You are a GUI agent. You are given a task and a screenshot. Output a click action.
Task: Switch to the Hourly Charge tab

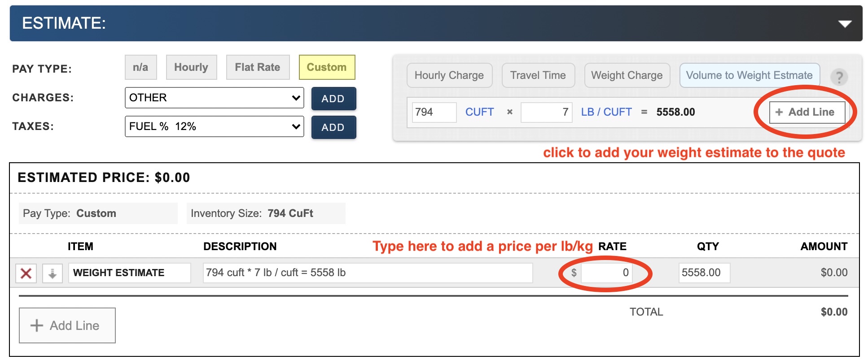click(x=449, y=75)
